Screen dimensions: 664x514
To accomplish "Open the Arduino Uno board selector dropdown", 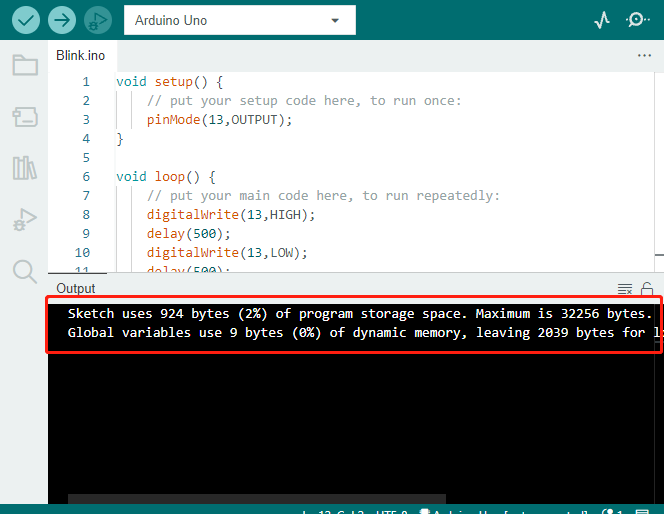I will coord(240,20).
